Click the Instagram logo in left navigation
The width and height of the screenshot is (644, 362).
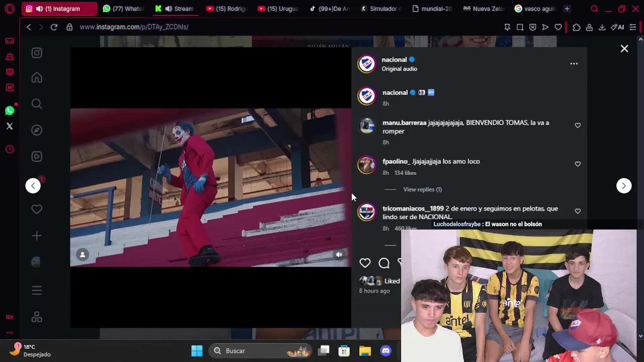pyautogui.click(x=37, y=53)
